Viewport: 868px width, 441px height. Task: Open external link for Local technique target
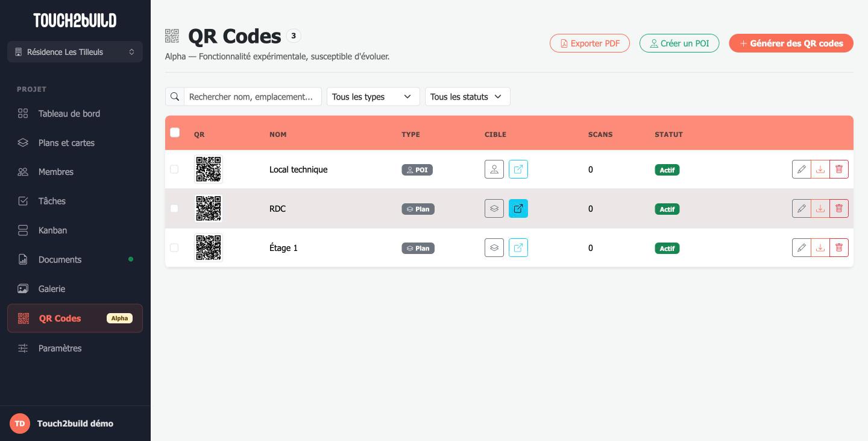[x=518, y=170]
